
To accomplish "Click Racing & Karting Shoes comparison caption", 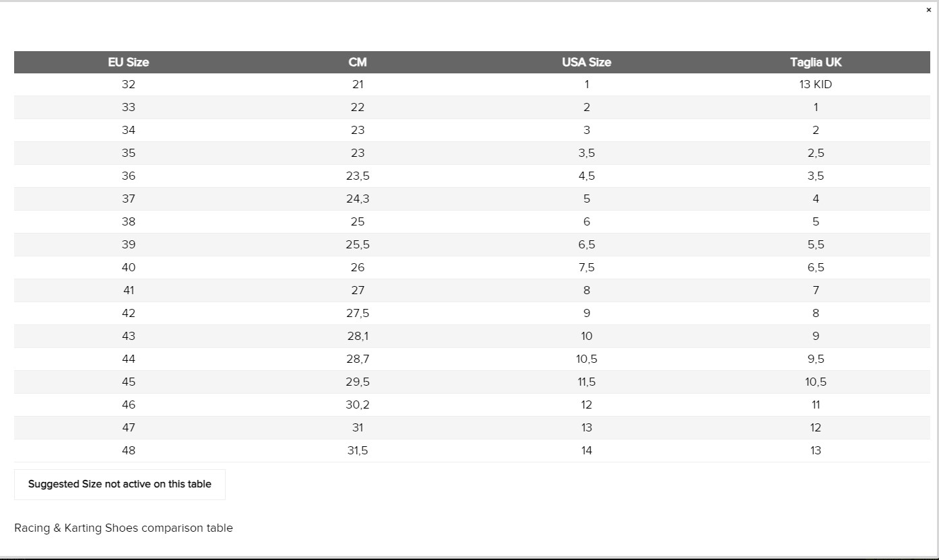I will [x=123, y=528].
